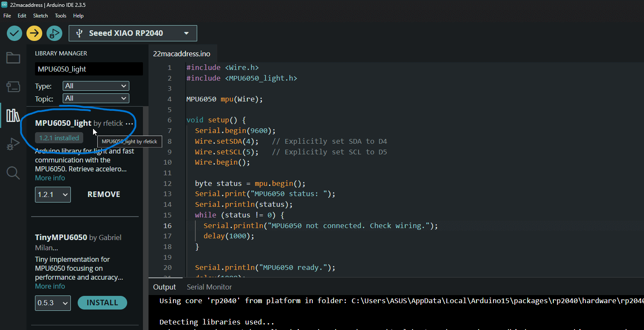The height and width of the screenshot is (330, 644).
Task: Open More info link under MPU6050_light
Action: point(50,178)
